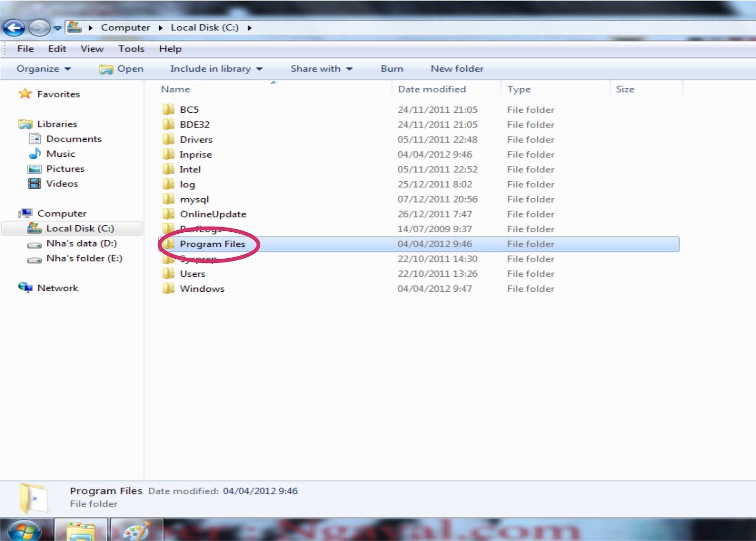Open the Tools menu

pyautogui.click(x=131, y=49)
